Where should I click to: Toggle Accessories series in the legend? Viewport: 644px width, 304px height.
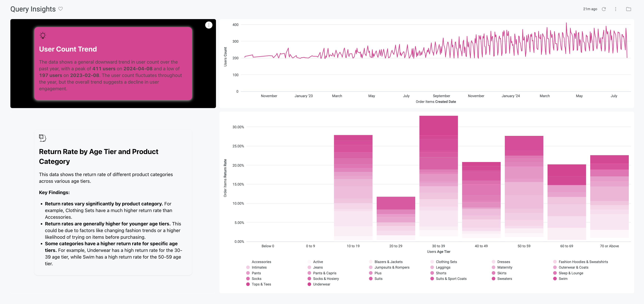pyautogui.click(x=261, y=262)
